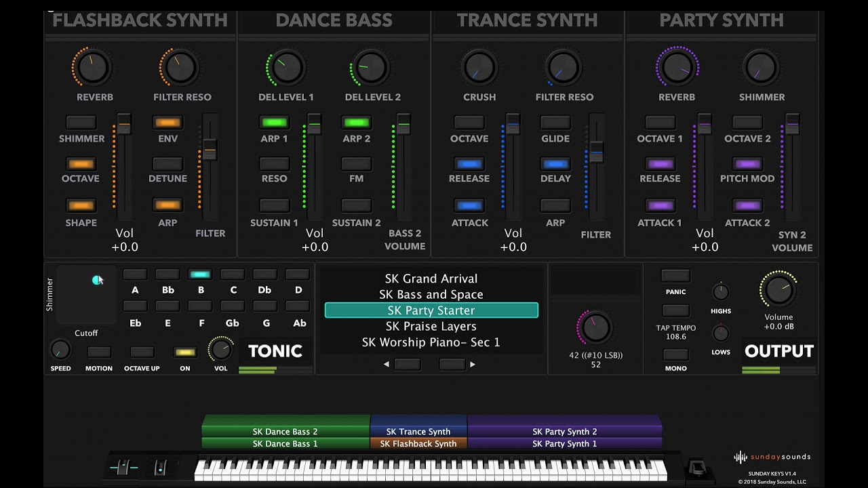Enable Trance Synth ARP button
The width and height of the screenshot is (868, 488).
555,205
